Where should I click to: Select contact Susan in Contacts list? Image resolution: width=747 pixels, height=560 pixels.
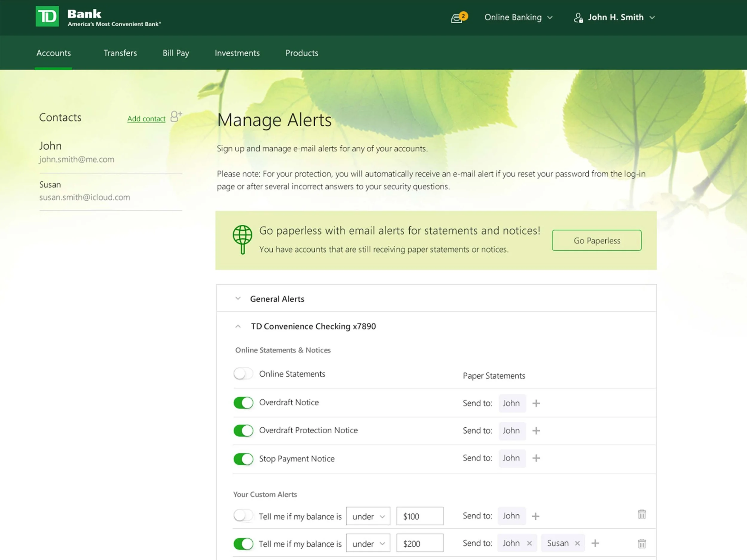(x=50, y=185)
